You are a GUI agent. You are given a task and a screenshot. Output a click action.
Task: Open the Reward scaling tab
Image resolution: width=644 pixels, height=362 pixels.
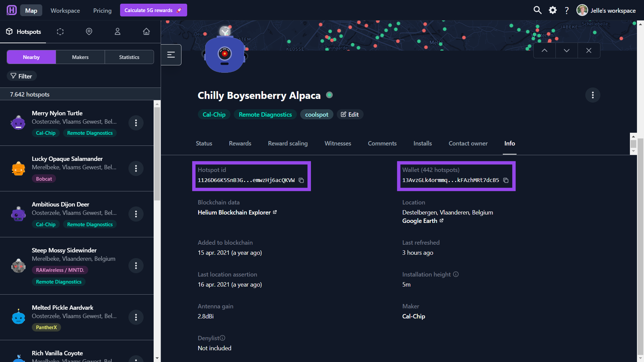click(288, 143)
